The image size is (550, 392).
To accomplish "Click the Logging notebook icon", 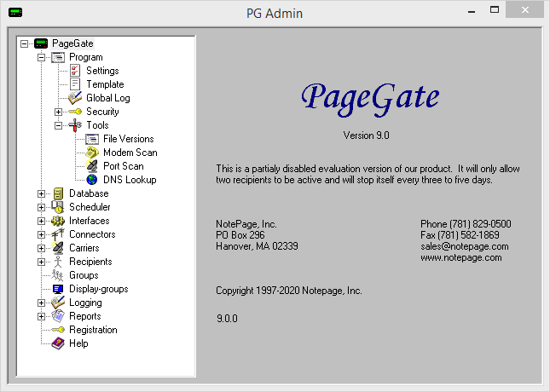I will click(58, 303).
